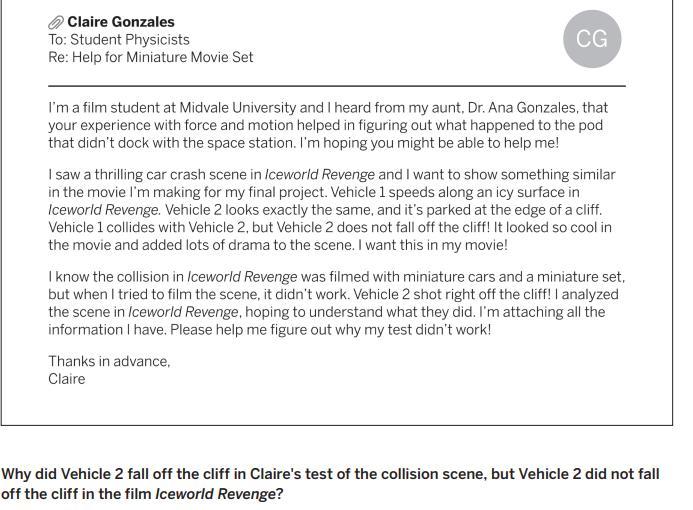Click the paperclip attachment icon
Image resolution: width=693 pixels, height=510 pixels.
tap(56, 22)
